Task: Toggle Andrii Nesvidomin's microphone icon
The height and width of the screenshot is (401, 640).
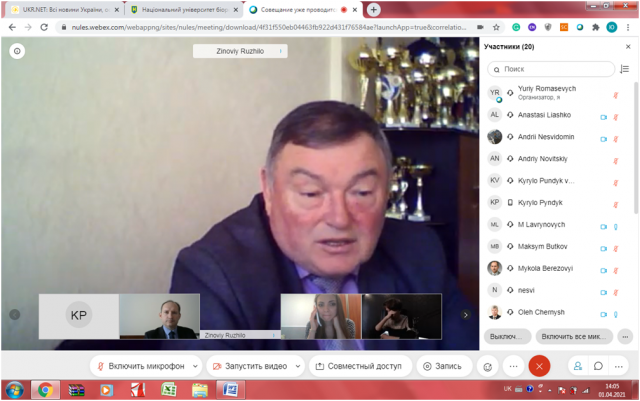Action: click(616, 139)
